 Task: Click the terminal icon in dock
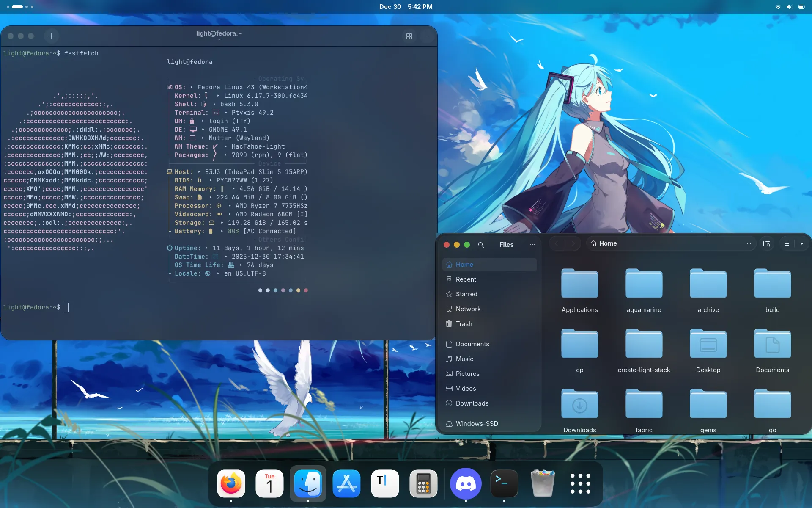pos(504,483)
